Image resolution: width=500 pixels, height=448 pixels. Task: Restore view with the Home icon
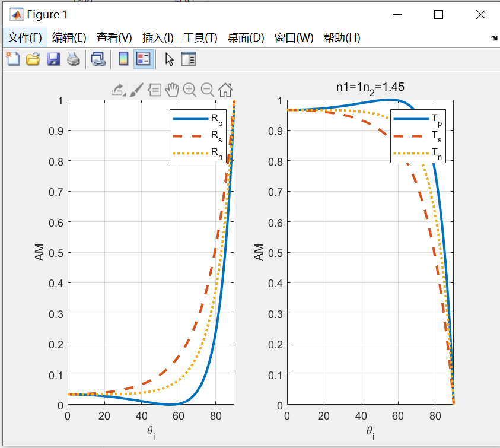225,90
